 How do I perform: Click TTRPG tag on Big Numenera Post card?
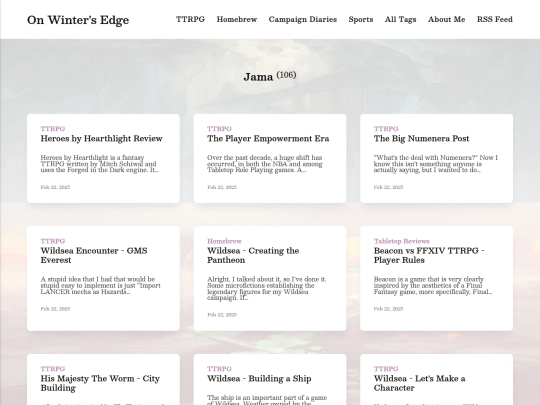pyautogui.click(x=386, y=129)
